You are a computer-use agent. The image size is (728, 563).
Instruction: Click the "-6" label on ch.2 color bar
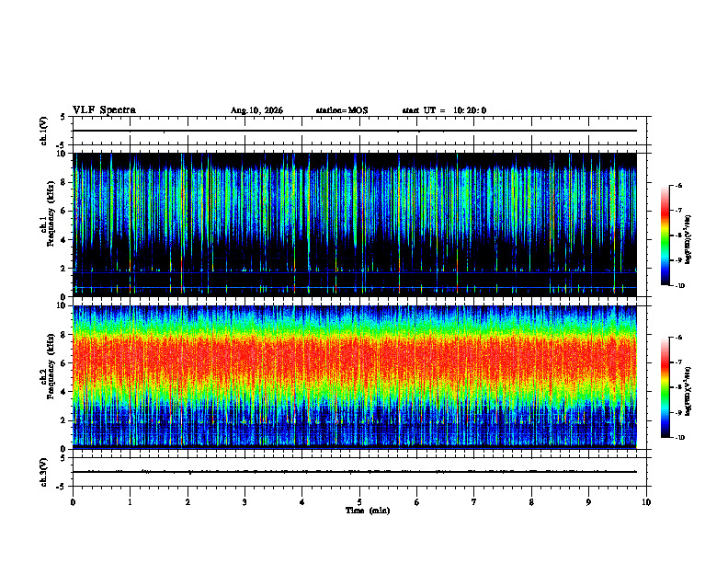coord(678,338)
